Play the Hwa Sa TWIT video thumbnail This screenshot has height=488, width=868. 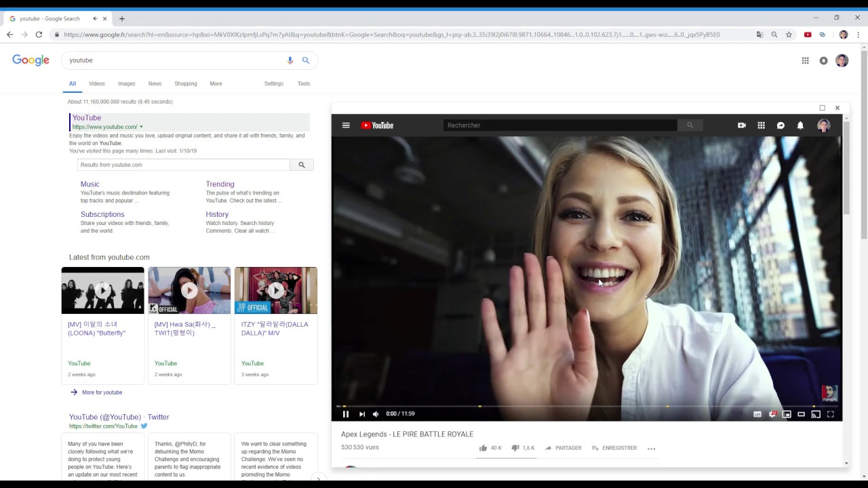tap(189, 291)
